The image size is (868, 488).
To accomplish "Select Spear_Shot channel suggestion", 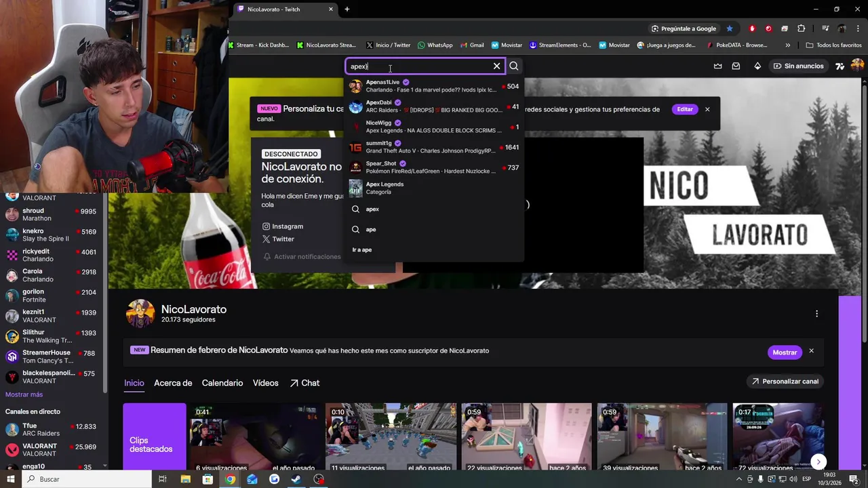I will click(434, 167).
